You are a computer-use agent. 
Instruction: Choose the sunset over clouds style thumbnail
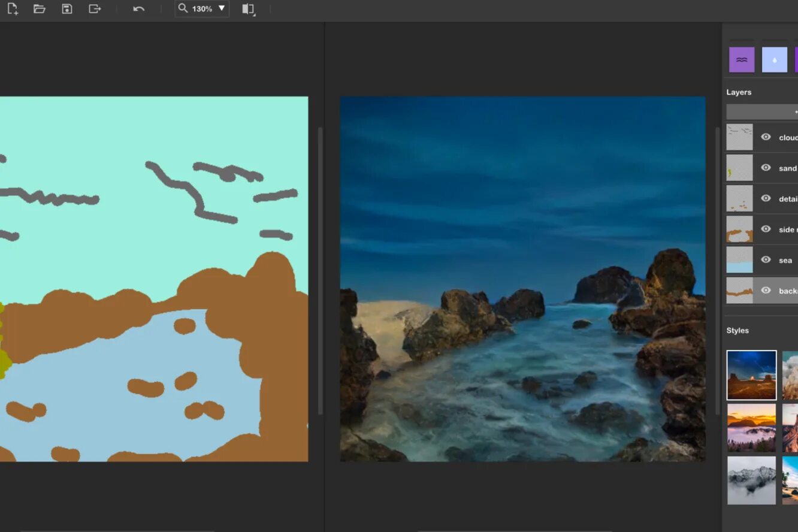(x=751, y=428)
